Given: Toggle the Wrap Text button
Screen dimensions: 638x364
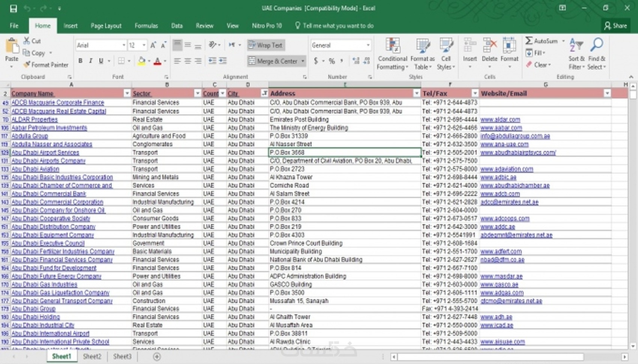Looking at the screenshot, I should click(x=266, y=45).
